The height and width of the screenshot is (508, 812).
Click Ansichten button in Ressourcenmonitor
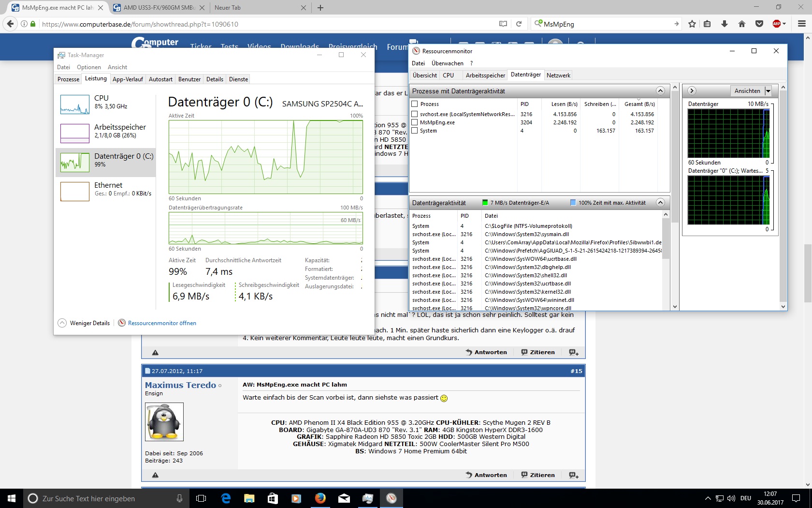pos(747,91)
